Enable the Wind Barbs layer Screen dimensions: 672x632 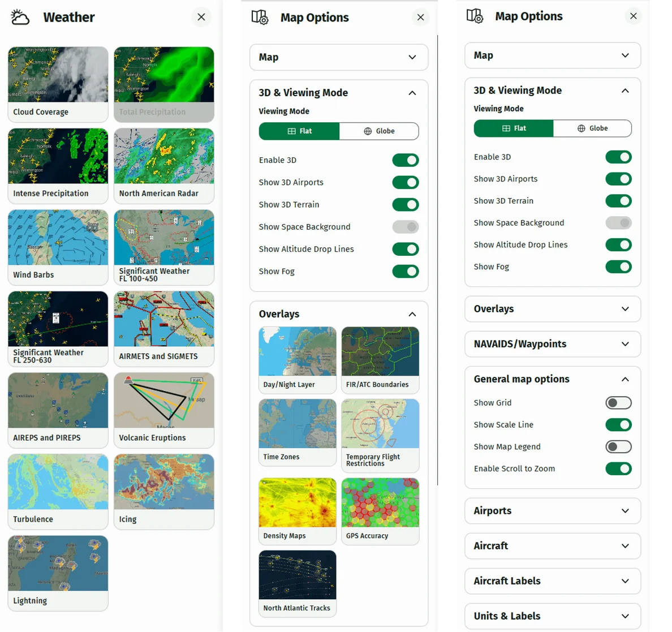pyautogui.click(x=58, y=247)
